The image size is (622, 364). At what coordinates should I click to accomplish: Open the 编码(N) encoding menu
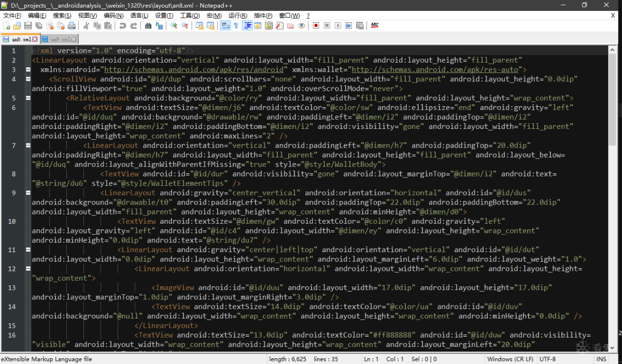click(114, 16)
